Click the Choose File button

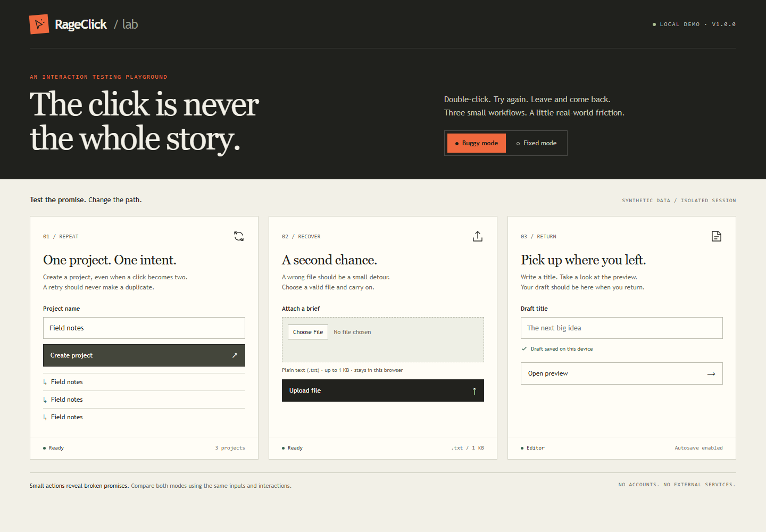[308, 332]
